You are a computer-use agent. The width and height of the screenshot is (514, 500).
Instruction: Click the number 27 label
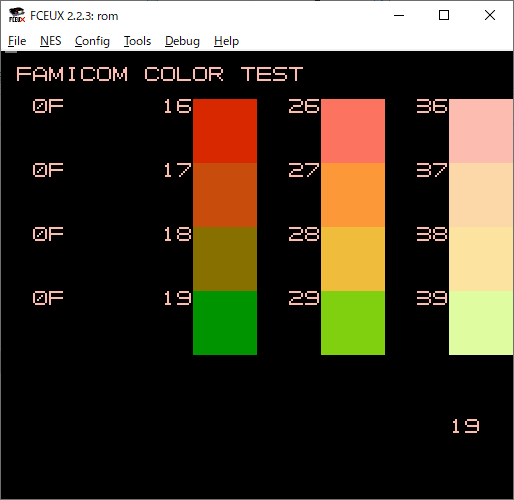coord(304,170)
